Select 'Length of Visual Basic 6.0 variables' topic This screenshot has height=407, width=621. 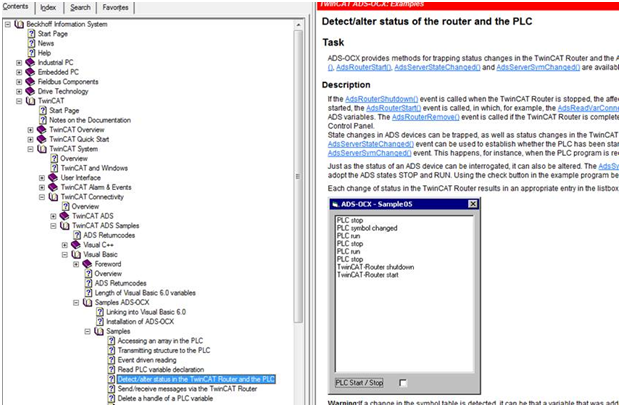tap(145, 293)
